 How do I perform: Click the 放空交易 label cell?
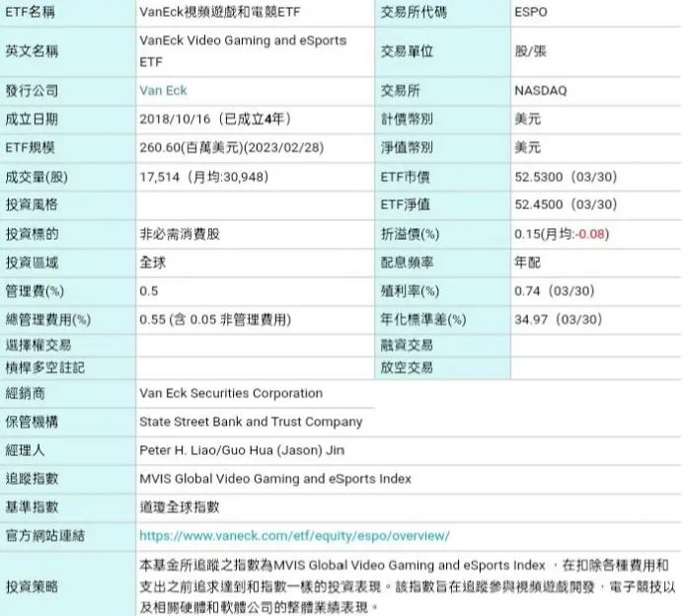tap(442, 368)
